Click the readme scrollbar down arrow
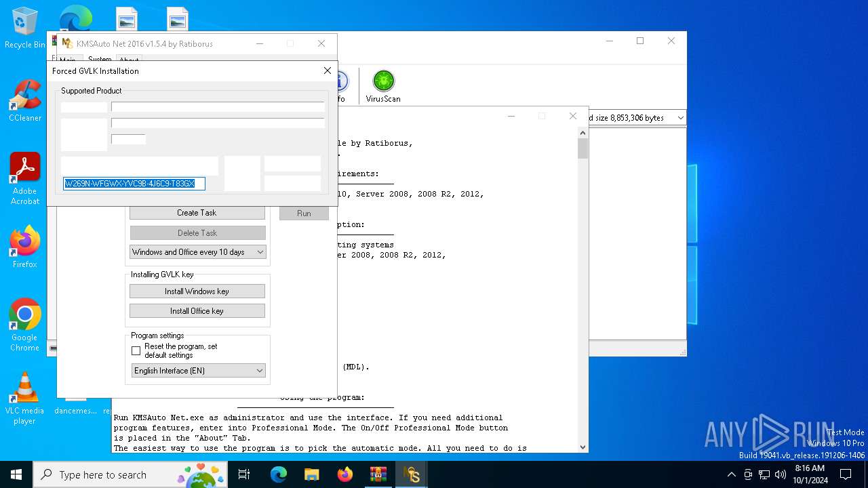 [583, 447]
